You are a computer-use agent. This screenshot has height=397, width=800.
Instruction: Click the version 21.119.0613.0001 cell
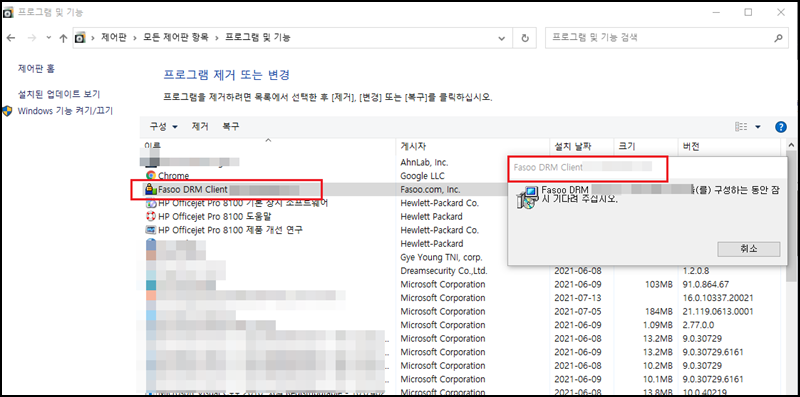(x=718, y=311)
